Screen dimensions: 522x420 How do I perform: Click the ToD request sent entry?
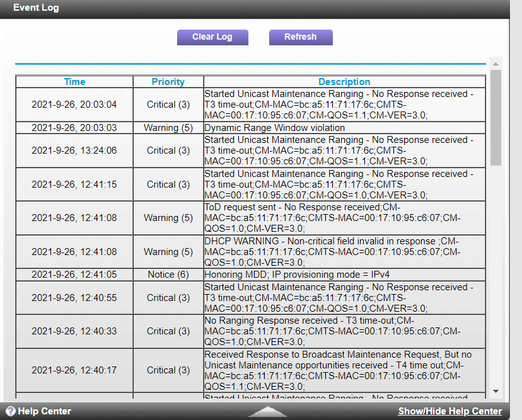344,218
